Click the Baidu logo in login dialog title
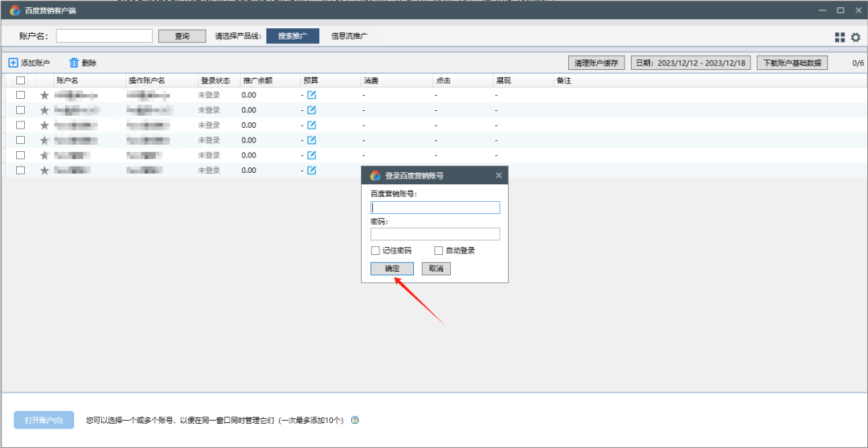 (x=375, y=175)
